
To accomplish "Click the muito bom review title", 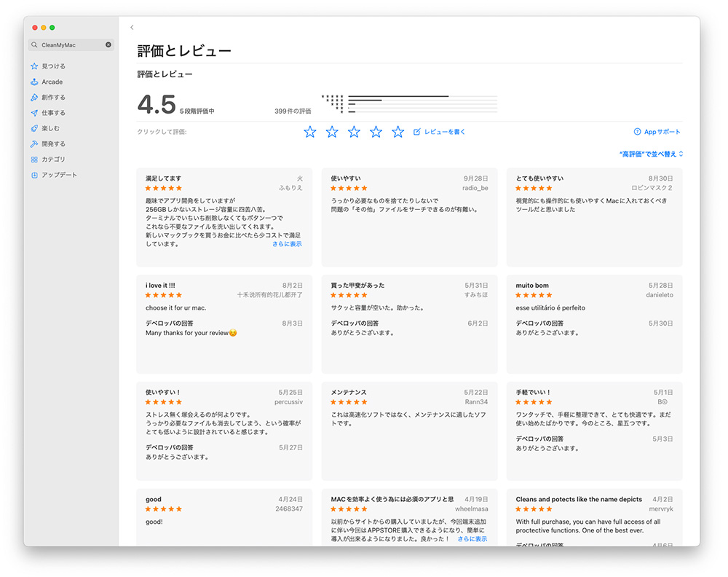I will (x=532, y=286).
